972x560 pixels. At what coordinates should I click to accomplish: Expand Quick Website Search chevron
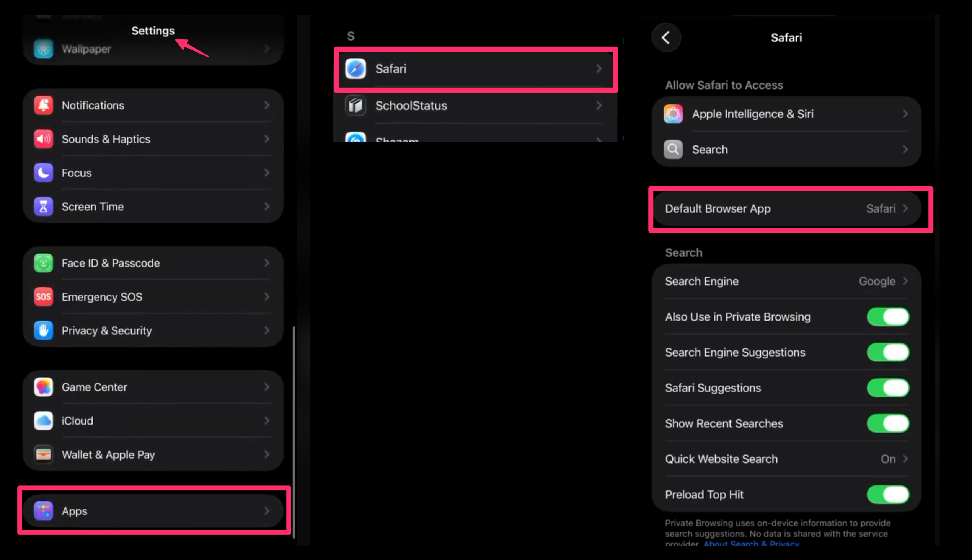pyautogui.click(x=905, y=459)
